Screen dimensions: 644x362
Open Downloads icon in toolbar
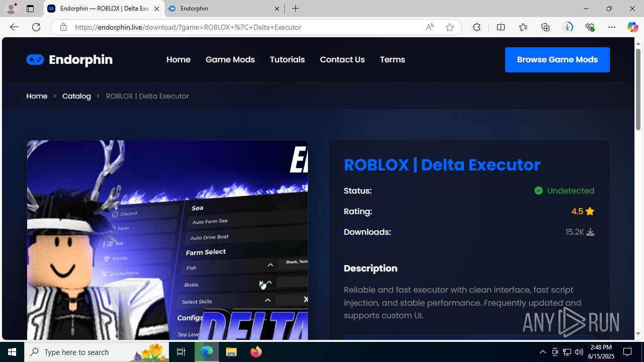[568, 27]
